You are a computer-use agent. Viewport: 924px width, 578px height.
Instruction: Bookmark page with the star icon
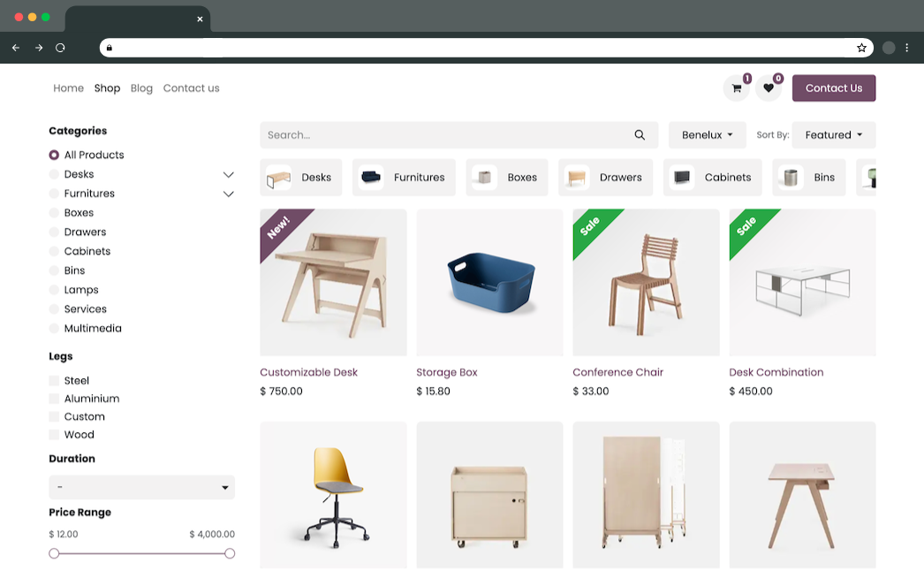861,48
